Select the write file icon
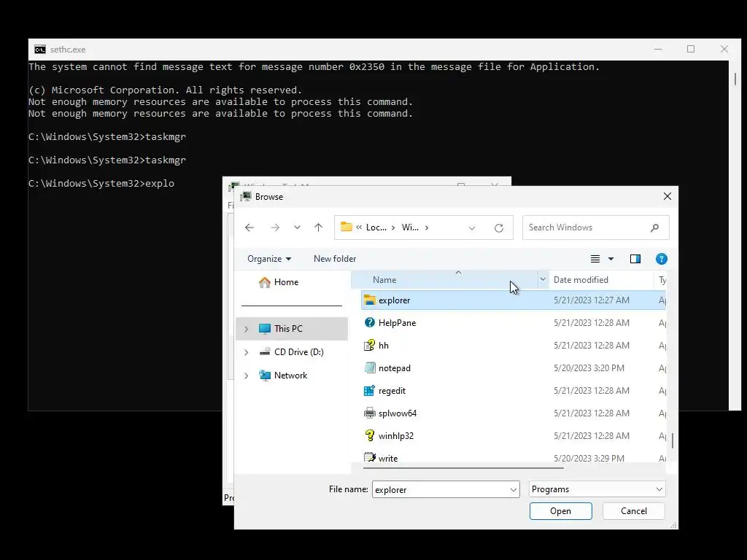The width and height of the screenshot is (747, 560). tap(370, 458)
